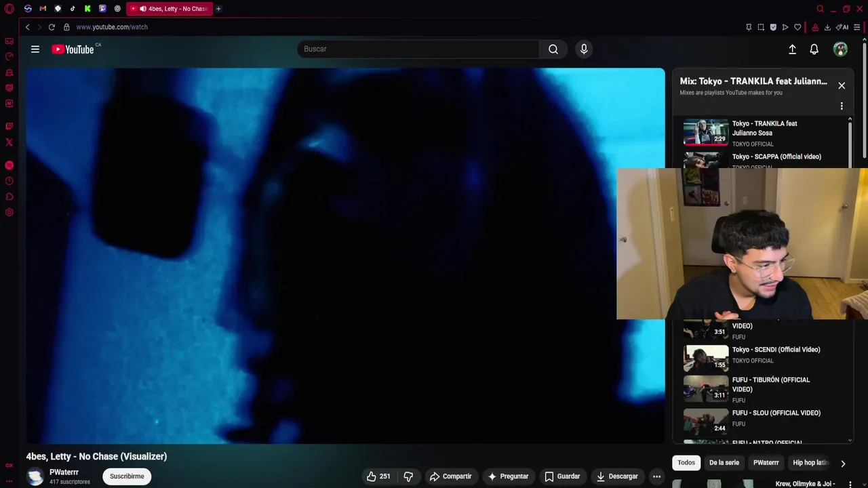Play Tokyo - SCENDI (Official Video)
This screenshot has height=488, width=868.
coord(759,357)
